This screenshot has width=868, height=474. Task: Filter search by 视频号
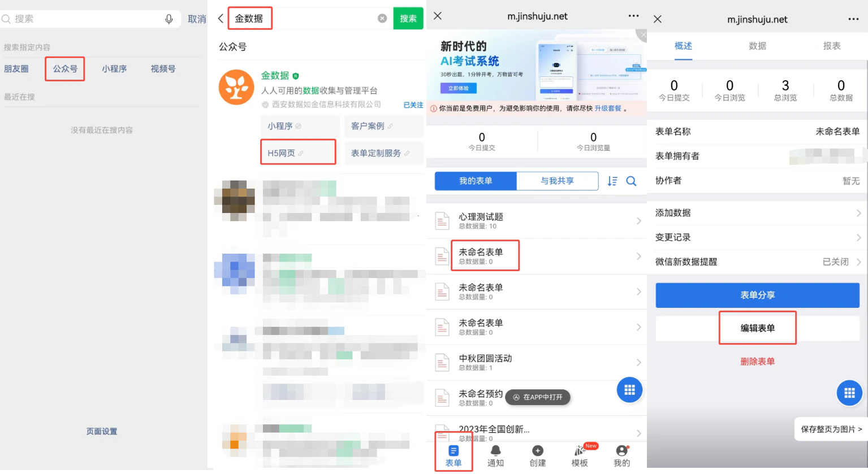coord(163,69)
